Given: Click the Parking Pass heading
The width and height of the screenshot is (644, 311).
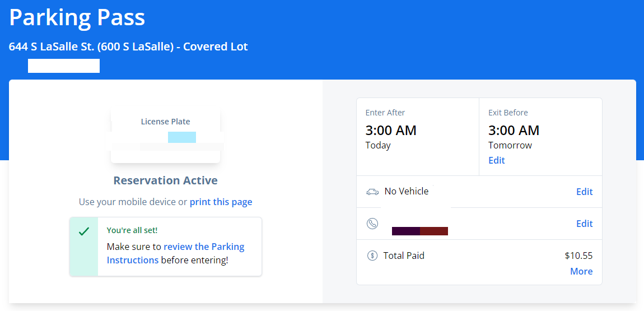Looking at the screenshot, I should (x=77, y=18).
